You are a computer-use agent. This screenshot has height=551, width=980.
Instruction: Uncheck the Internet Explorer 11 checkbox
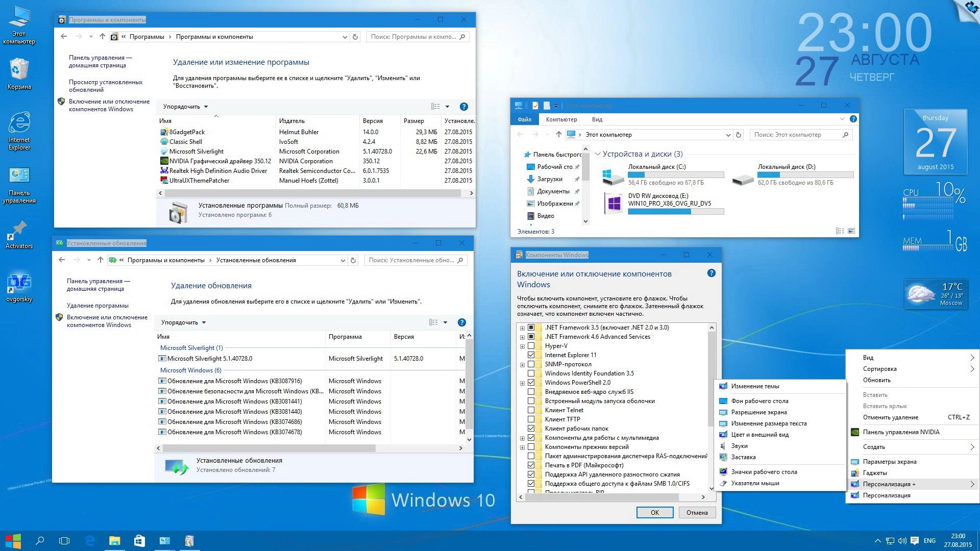tap(531, 355)
